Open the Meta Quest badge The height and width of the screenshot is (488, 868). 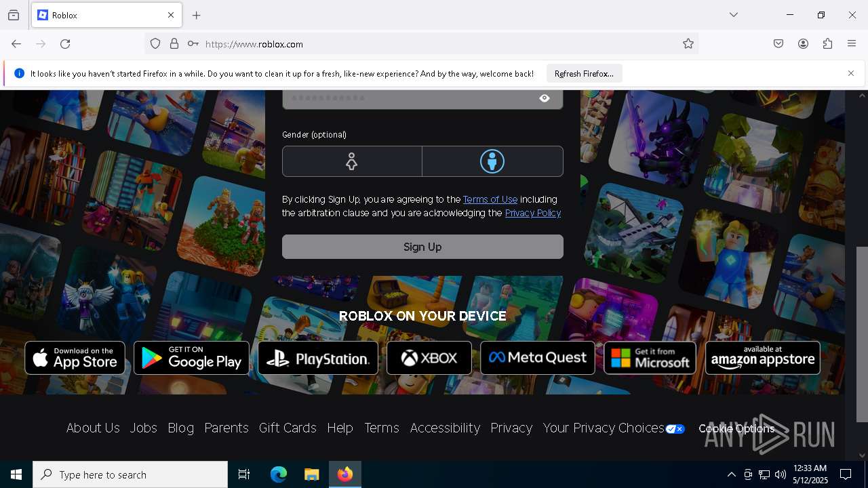[538, 358]
